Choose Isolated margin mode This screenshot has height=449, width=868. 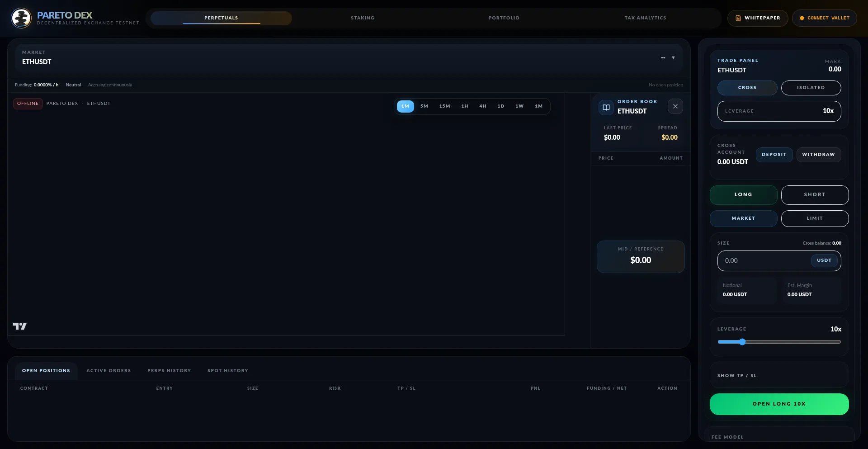811,88
